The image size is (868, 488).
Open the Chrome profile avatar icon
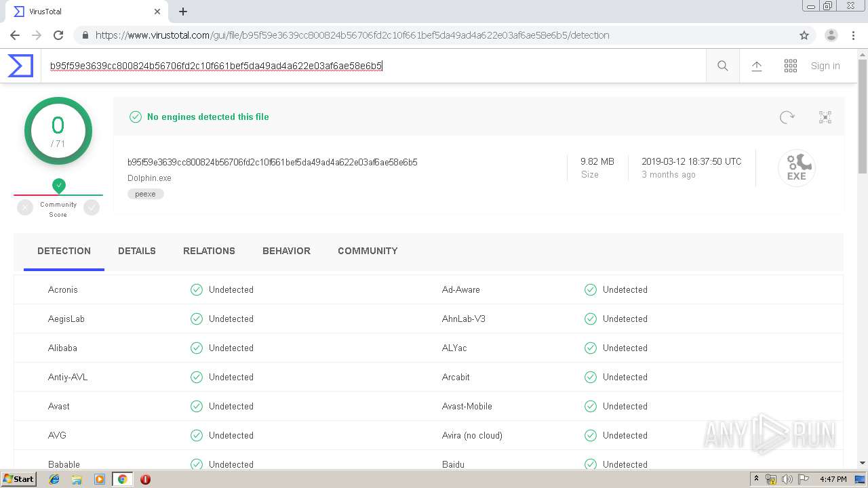pos(831,35)
